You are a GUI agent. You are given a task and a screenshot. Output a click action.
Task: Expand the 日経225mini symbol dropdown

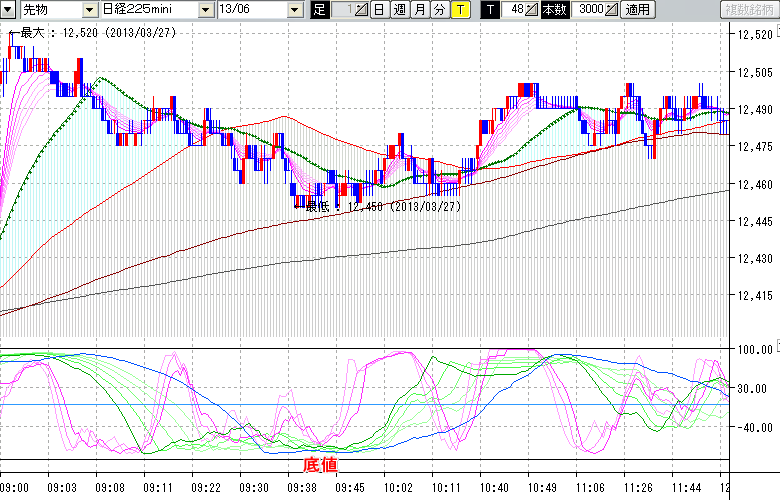tap(205, 10)
